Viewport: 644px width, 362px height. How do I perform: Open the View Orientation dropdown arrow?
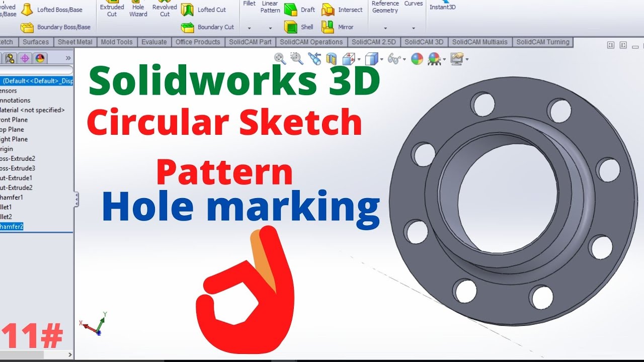(x=359, y=59)
